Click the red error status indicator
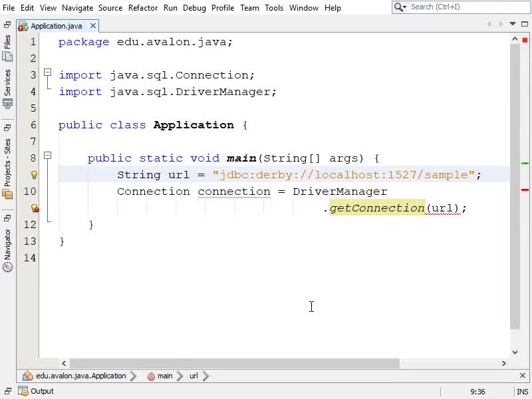 click(x=525, y=40)
